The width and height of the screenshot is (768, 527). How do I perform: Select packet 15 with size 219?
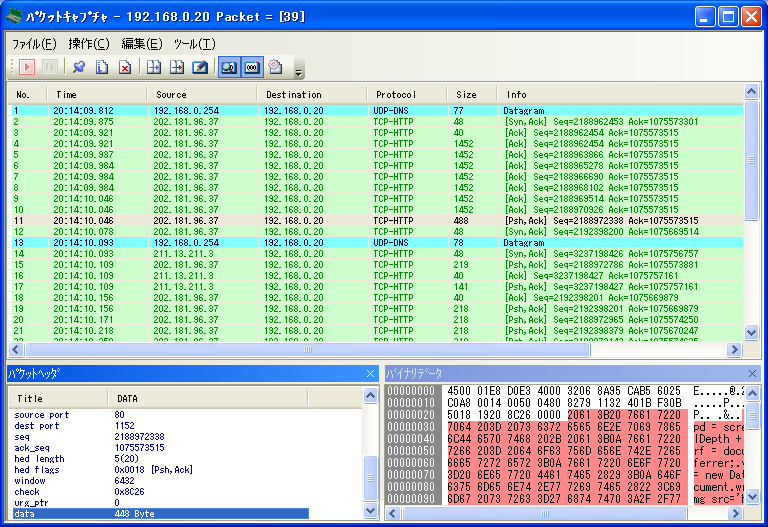point(376,264)
